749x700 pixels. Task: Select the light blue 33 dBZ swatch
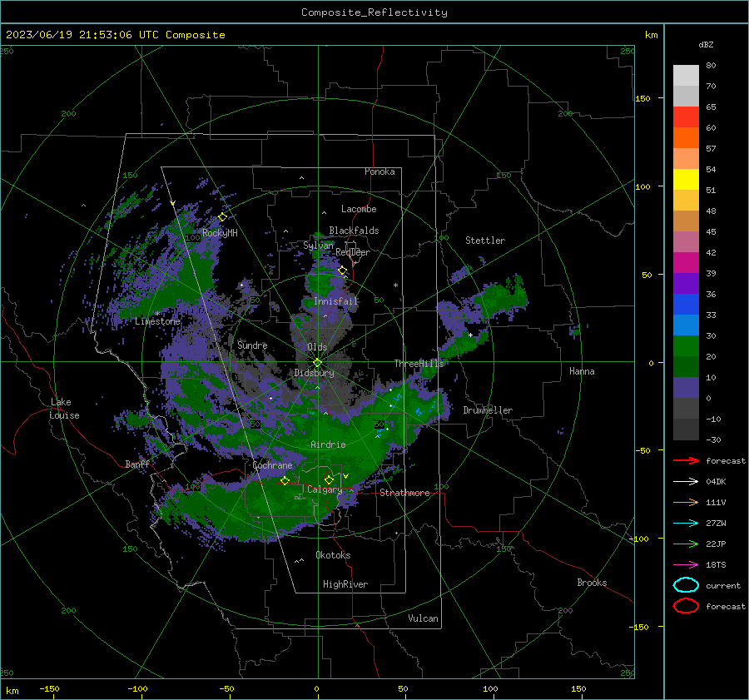point(686,325)
